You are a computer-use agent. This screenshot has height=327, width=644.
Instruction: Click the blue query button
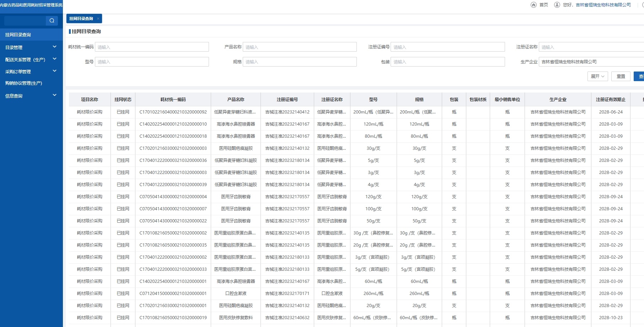[639, 76]
